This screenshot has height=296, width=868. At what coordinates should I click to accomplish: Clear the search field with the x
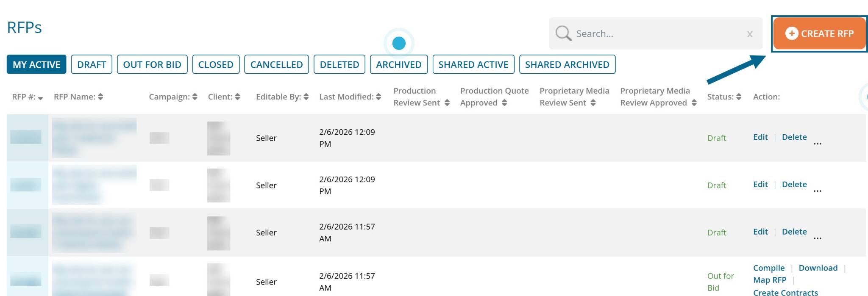[x=749, y=34]
